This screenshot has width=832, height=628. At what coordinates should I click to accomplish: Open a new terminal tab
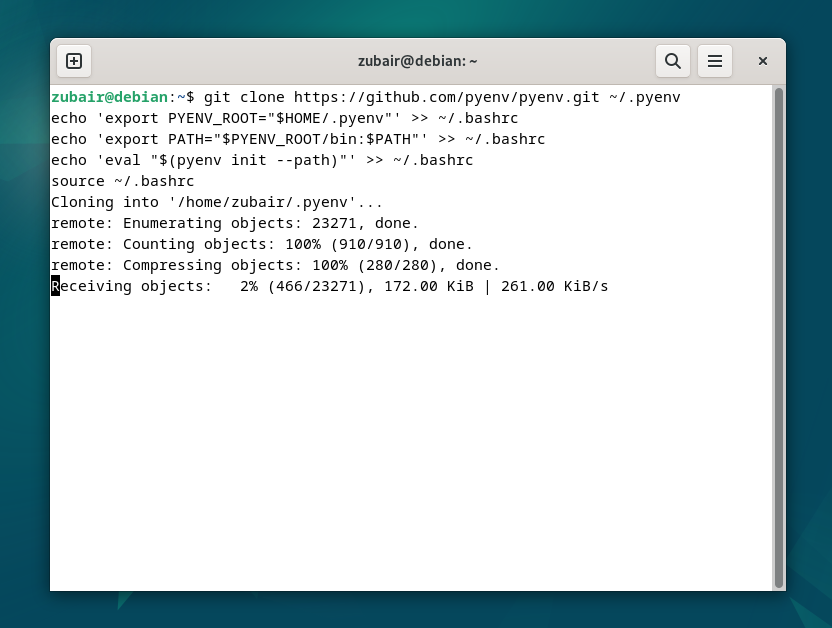point(74,61)
